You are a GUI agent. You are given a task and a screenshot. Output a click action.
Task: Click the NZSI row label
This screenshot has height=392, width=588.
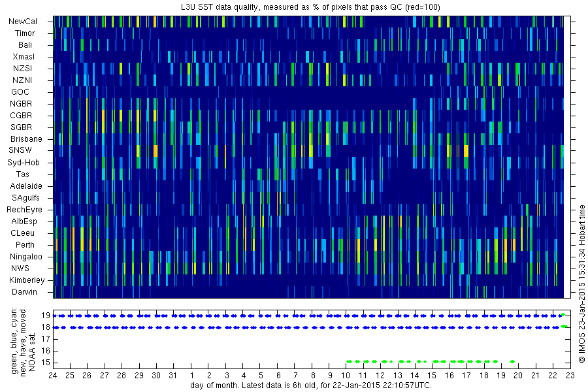[22, 68]
